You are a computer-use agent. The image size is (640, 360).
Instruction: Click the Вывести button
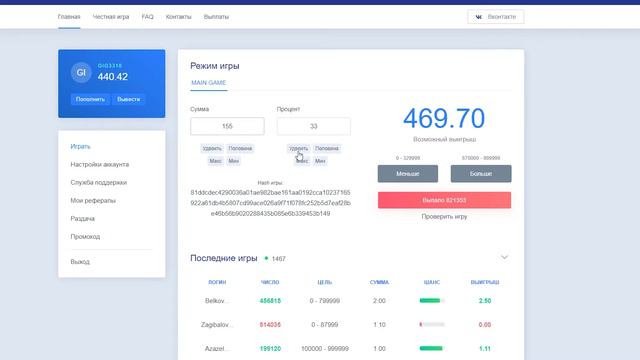point(129,99)
